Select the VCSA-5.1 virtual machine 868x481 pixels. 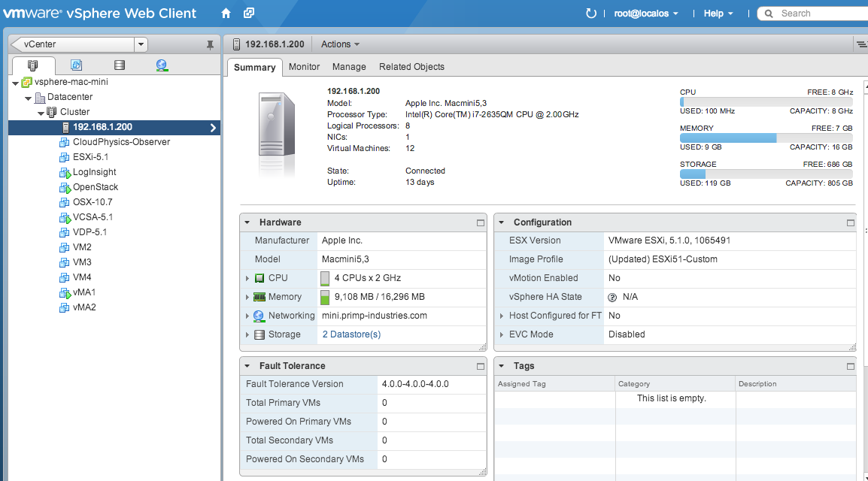(93, 217)
